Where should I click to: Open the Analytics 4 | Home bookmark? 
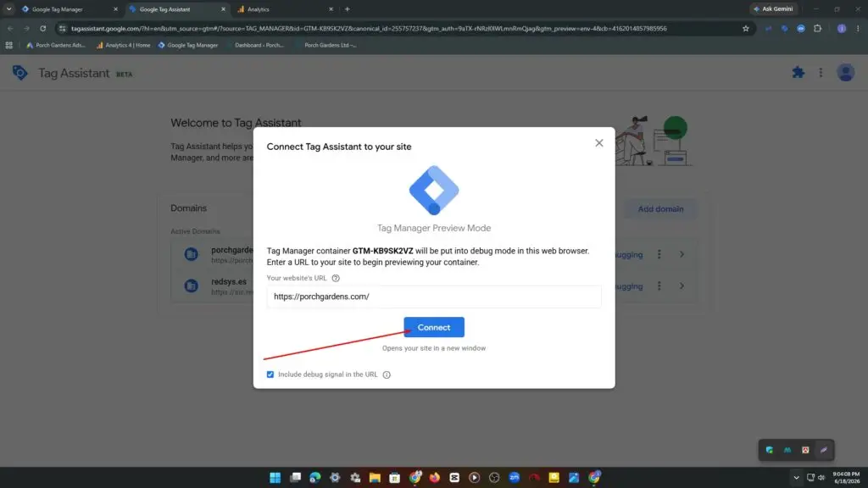point(123,46)
